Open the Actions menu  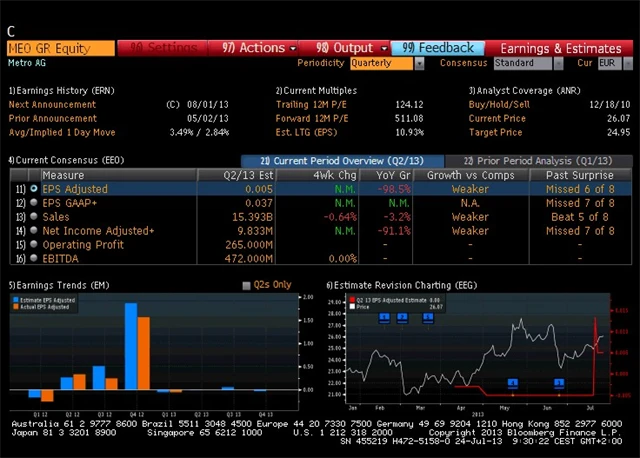pos(254,47)
